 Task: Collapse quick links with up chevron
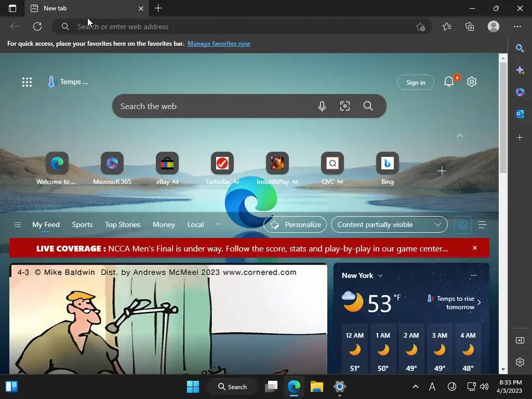460,136
